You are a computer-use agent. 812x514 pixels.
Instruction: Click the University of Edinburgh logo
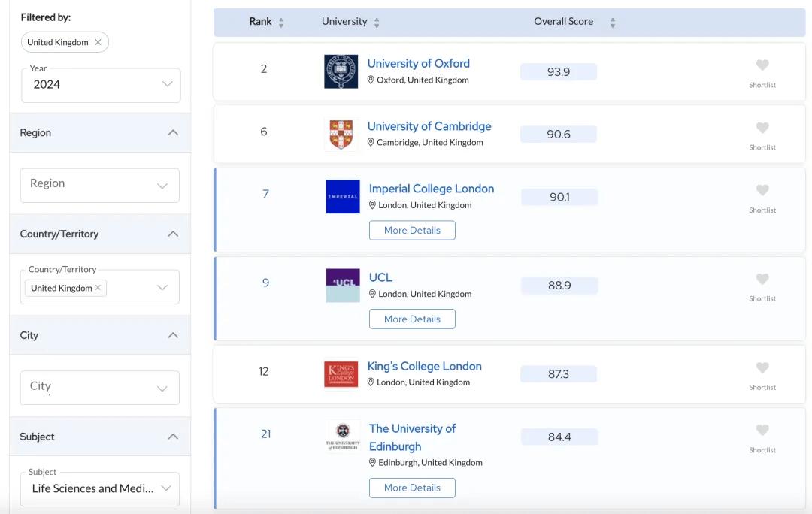pos(342,436)
